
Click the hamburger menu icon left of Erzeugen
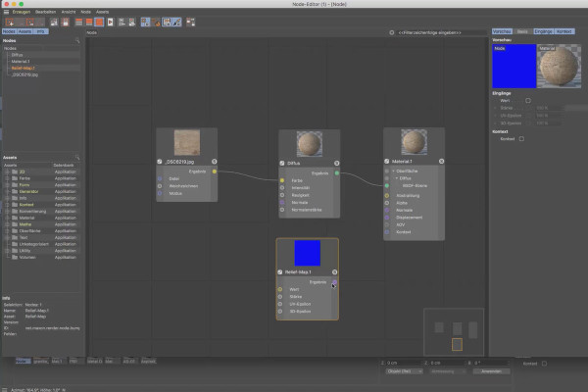coord(6,12)
